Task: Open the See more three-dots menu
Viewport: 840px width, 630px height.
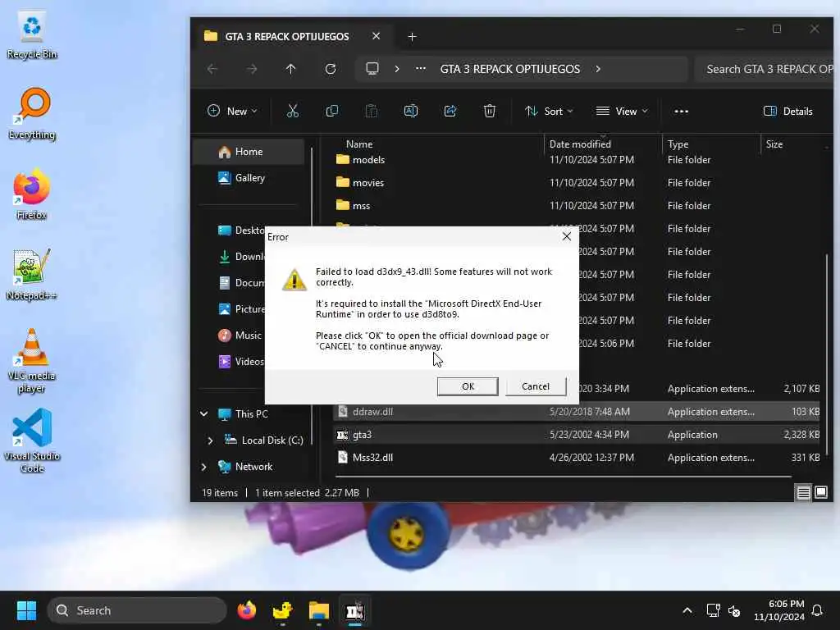Action: tap(681, 111)
